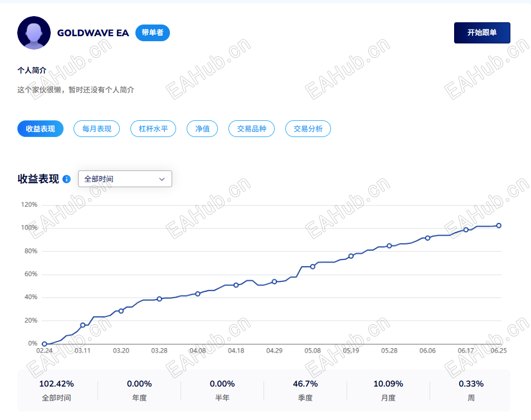
Task: Open the 全部时间 dropdown chevron
Action: click(x=162, y=179)
